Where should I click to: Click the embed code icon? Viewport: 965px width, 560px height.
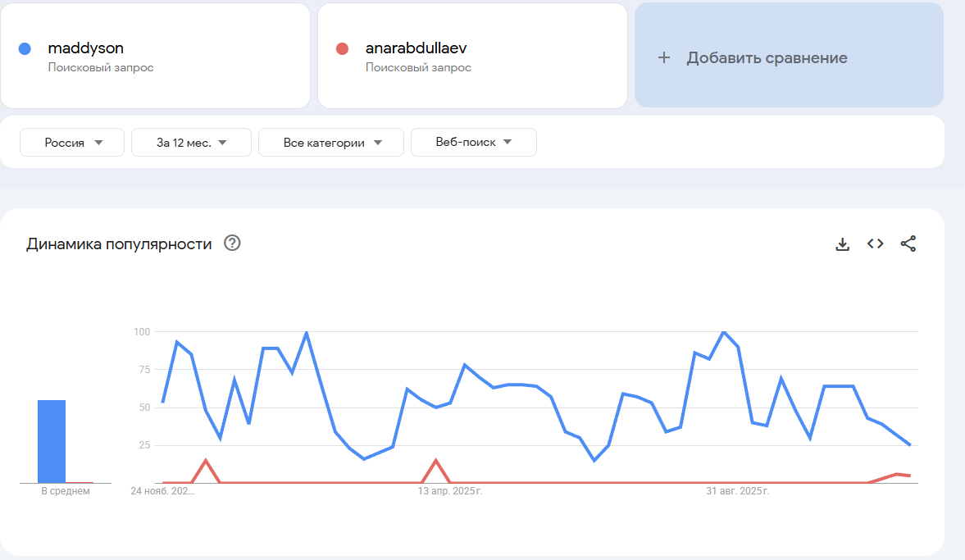pyautogui.click(x=876, y=244)
